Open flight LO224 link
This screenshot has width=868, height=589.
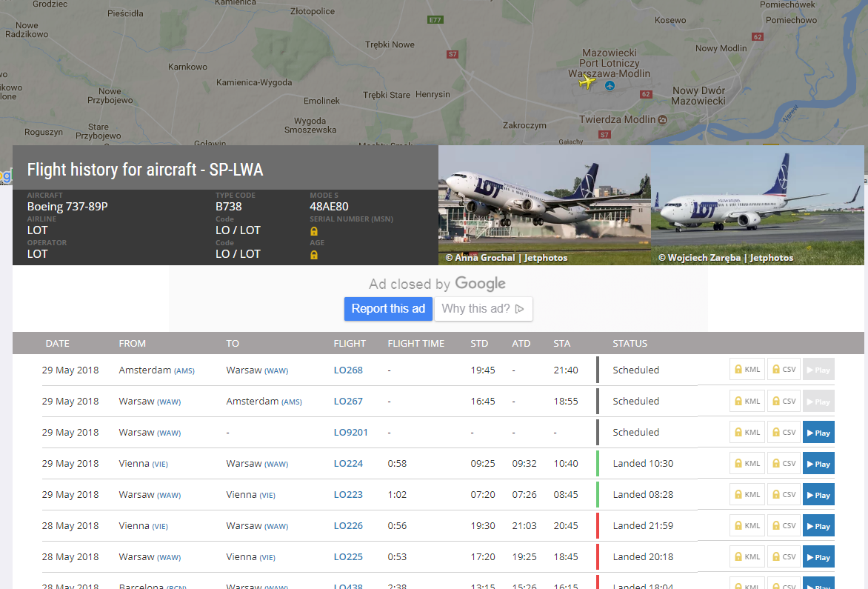point(348,463)
